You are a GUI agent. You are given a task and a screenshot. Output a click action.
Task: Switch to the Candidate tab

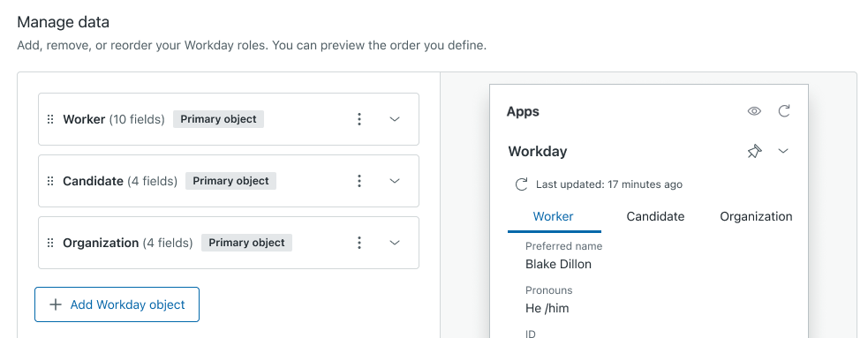(655, 216)
